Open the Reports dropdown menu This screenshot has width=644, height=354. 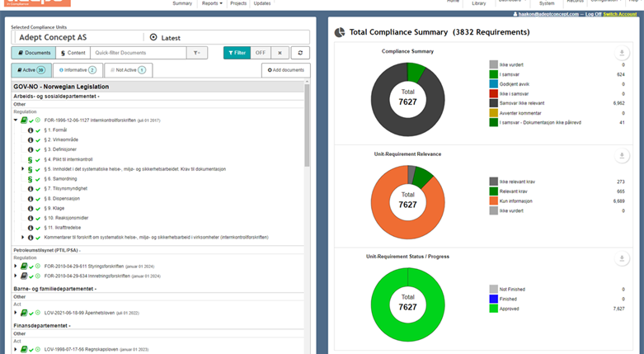(x=212, y=3)
